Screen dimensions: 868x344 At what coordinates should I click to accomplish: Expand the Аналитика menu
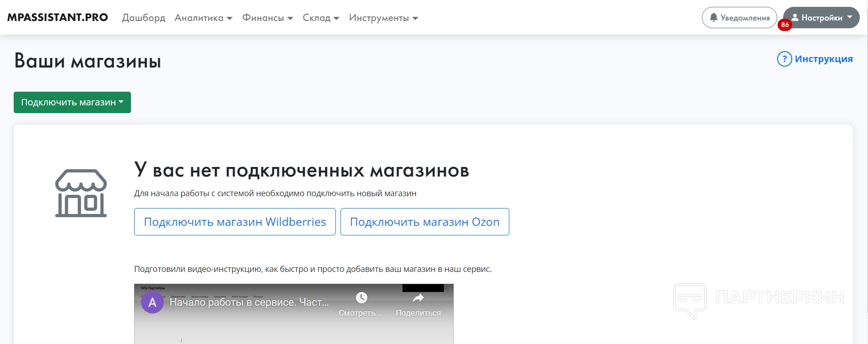click(x=204, y=18)
